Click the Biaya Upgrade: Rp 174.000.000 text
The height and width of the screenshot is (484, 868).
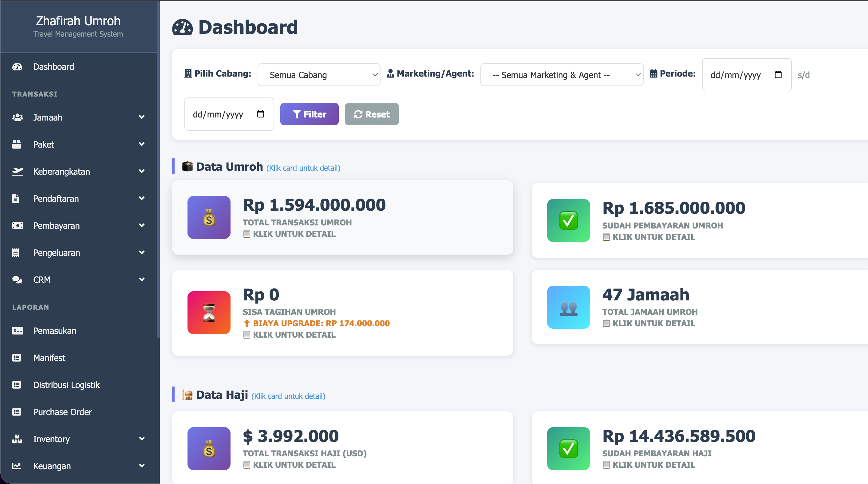(x=316, y=323)
